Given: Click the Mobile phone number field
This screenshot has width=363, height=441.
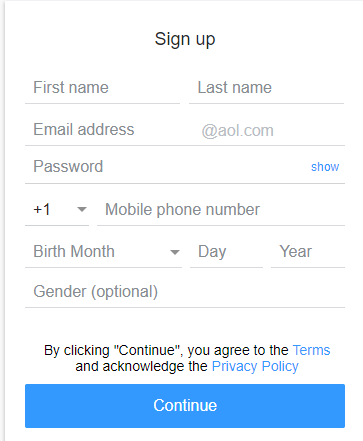Looking at the screenshot, I should (221, 210).
